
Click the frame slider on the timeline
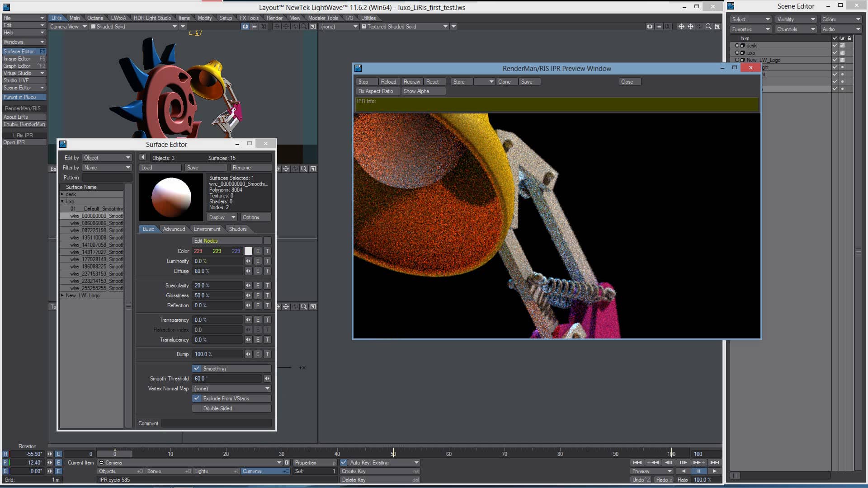point(115,454)
